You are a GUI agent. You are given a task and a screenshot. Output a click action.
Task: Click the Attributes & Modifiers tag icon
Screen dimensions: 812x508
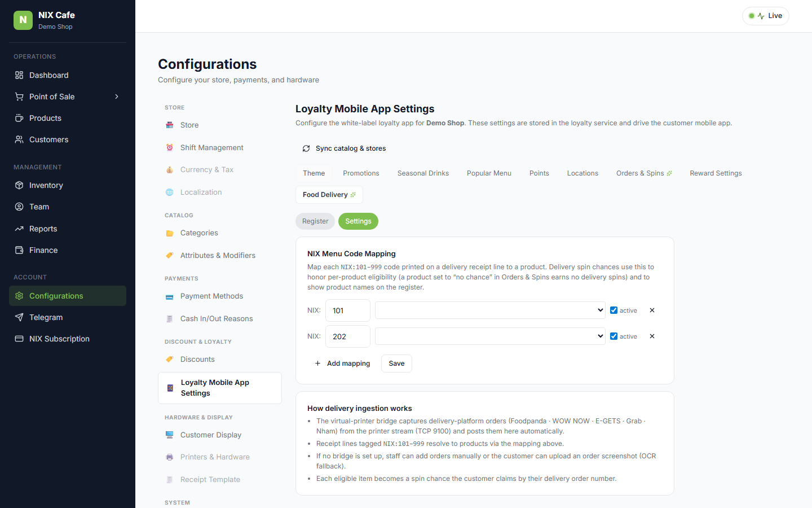click(x=170, y=255)
